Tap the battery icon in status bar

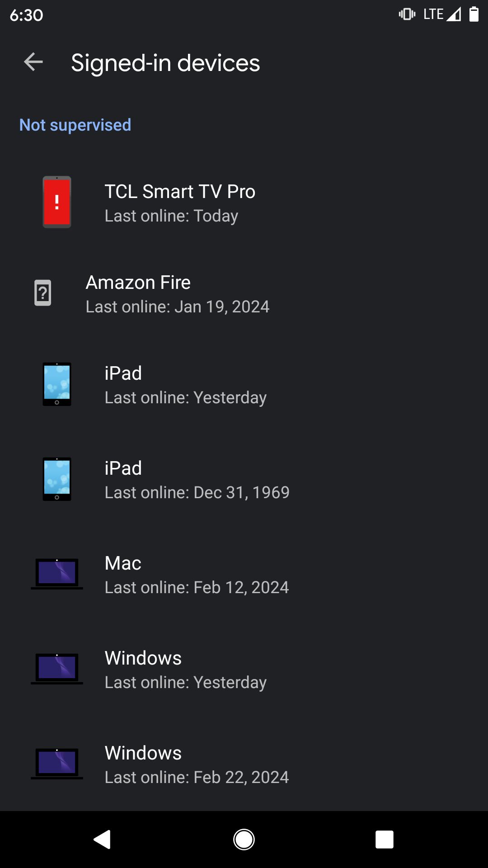tap(474, 14)
